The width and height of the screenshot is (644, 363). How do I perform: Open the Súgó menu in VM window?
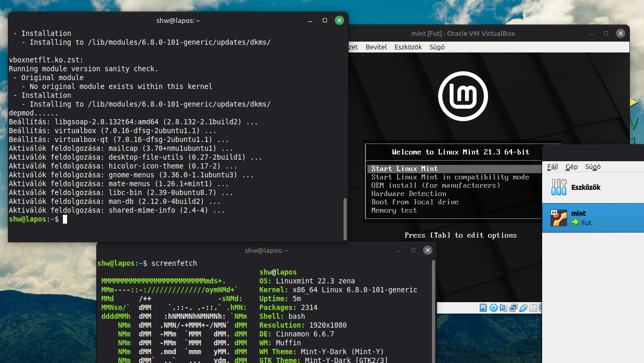coord(437,47)
